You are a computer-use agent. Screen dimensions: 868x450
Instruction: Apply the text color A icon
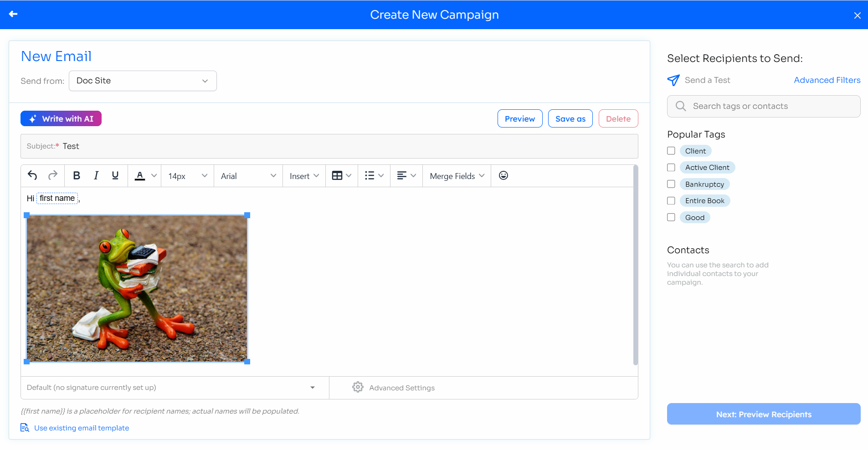point(140,176)
